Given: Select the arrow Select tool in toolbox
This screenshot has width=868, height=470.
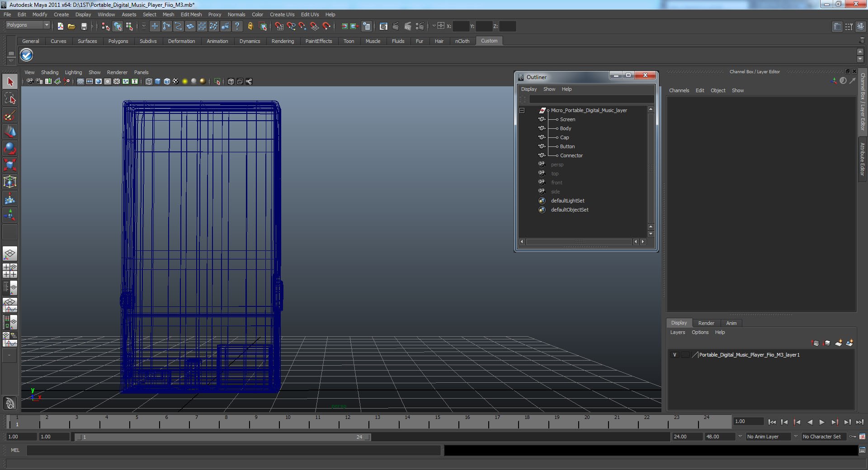Looking at the screenshot, I should point(10,82).
